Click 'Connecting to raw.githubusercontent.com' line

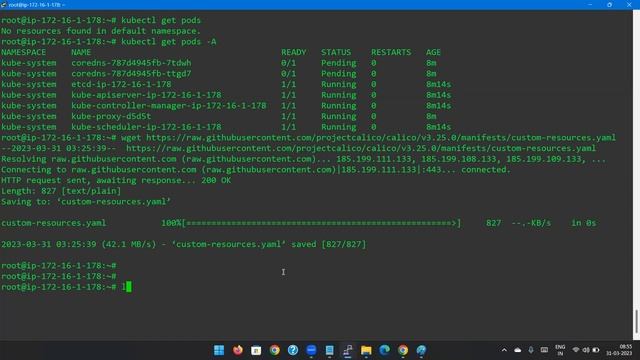point(256,169)
